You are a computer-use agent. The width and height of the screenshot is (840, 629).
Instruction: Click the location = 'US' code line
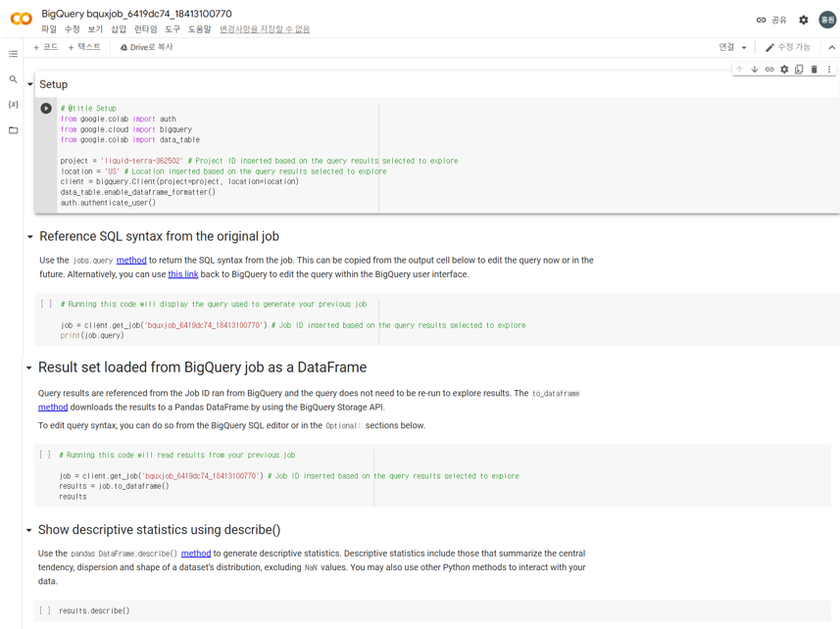223,171
